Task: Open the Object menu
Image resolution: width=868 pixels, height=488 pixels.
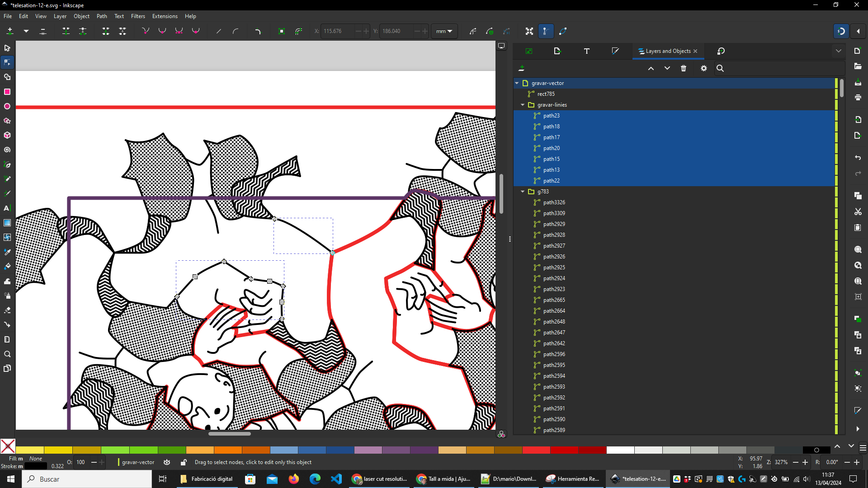Action: (x=81, y=16)
